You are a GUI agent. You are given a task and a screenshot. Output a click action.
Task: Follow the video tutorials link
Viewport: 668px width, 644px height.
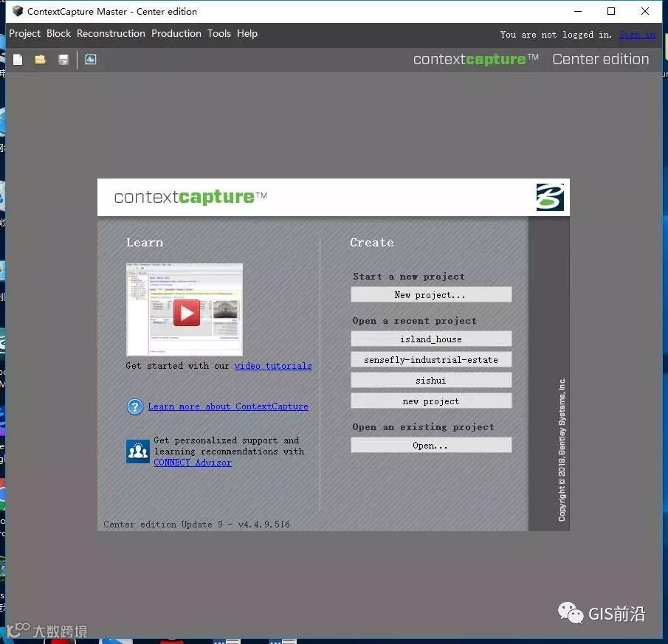tap(273, 366)
